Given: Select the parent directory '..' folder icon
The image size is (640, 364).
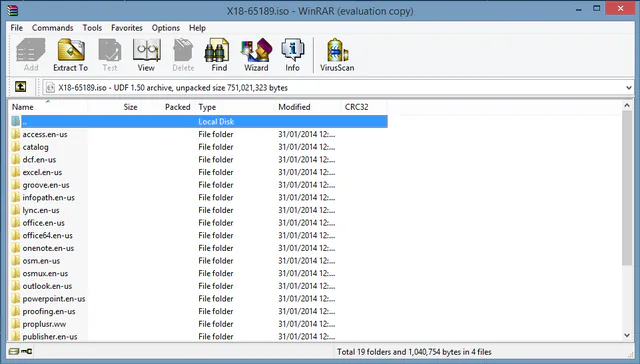Looking at the screenshot, I should tap(16, 122).
